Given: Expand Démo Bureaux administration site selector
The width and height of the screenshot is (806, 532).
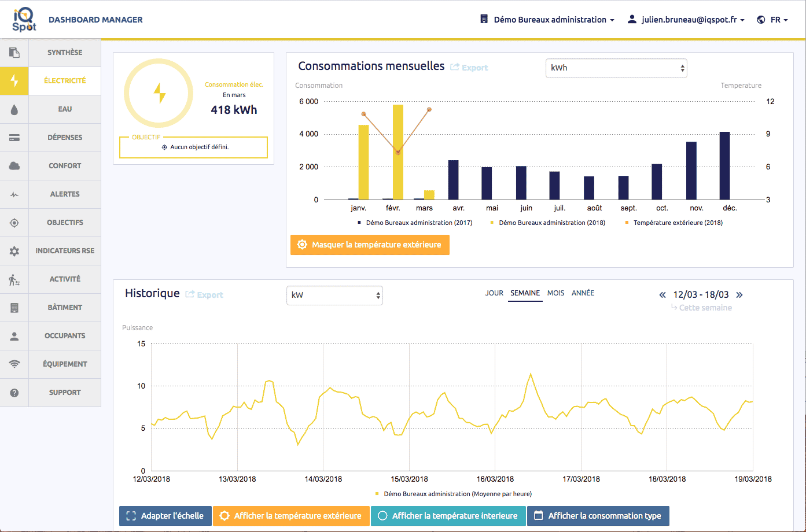Looking at the screenshot, I should click(547, 20).
